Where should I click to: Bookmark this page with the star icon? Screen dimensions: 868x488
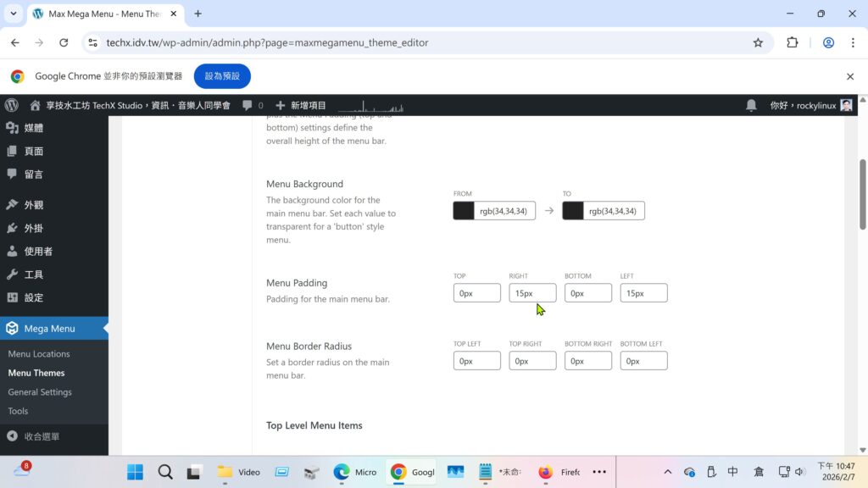tap(758, 42)
